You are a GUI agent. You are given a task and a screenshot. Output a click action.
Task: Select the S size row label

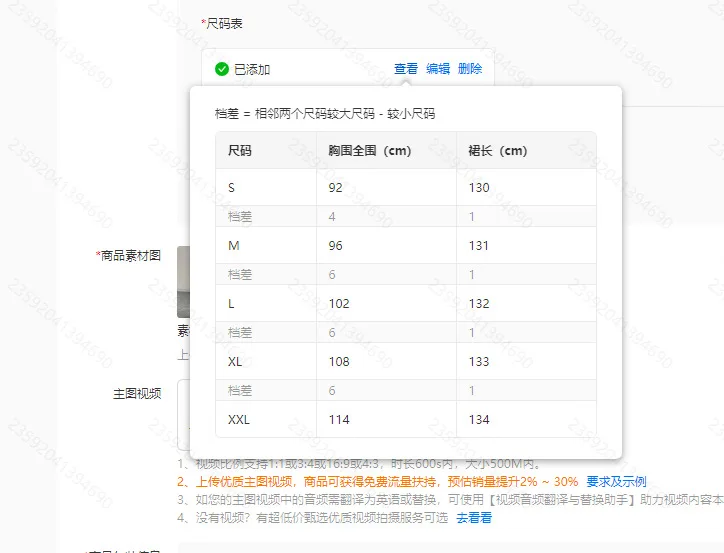click(x=231, y=187)
